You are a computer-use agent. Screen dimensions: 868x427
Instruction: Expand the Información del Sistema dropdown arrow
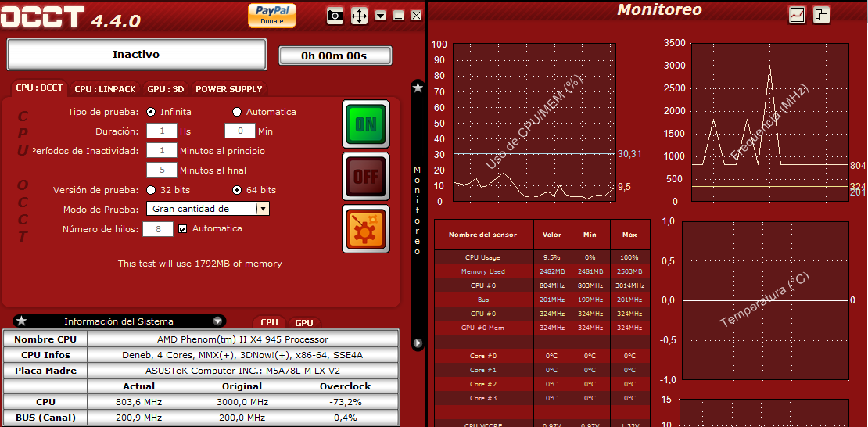[x=217, y=321]
